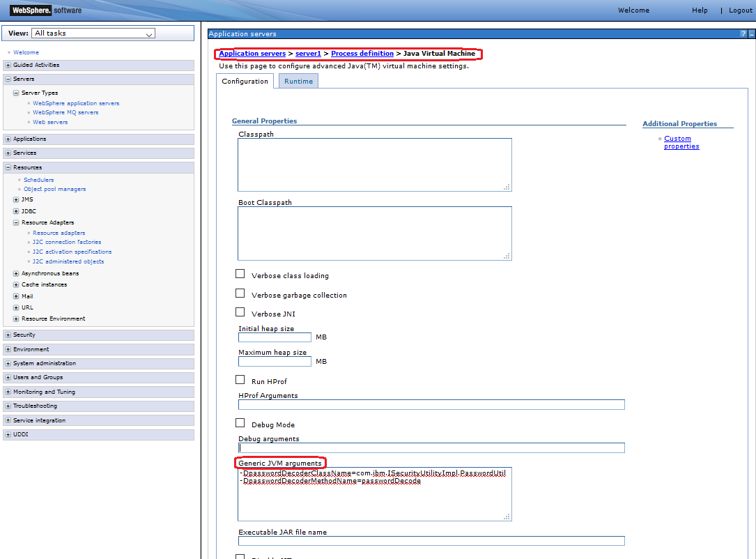Open the View All tasks dropdown

tap(93, 33)
